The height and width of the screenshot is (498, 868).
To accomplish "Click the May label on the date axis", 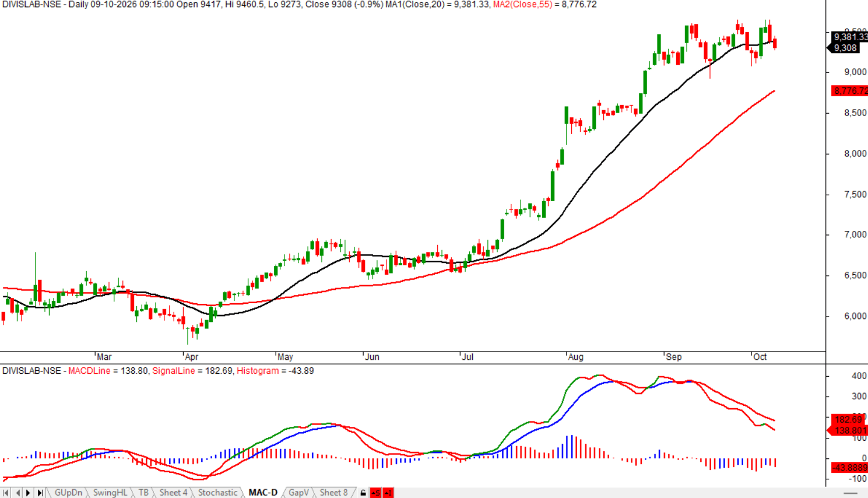I will pos(285,357).
